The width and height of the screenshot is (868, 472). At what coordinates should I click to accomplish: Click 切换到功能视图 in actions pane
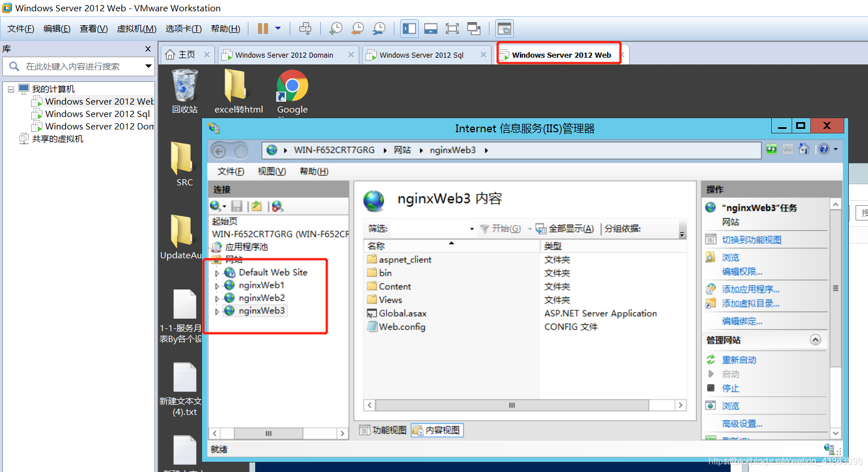pos(751,240)
